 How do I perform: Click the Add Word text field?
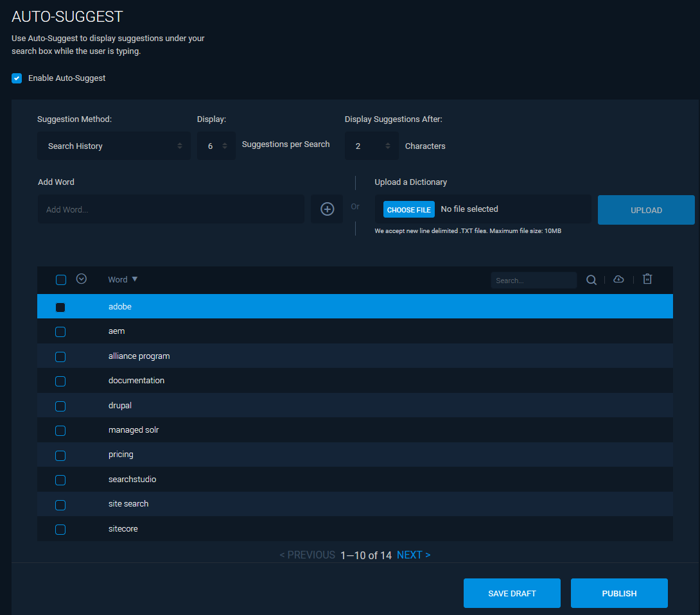coord(170,209)
